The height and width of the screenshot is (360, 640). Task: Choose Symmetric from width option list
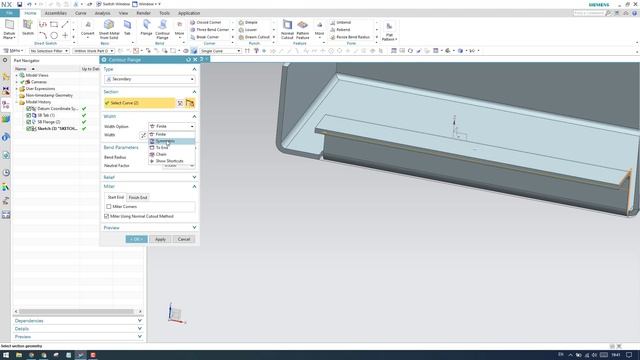tap(171, 141)
